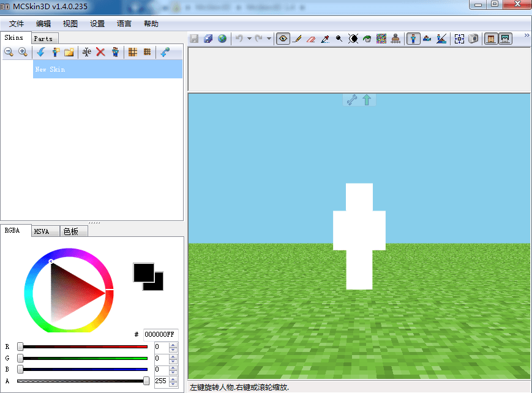This screenshot has height=393, width=532.
Task: Click the B blue channel slider
Action: 82,369
